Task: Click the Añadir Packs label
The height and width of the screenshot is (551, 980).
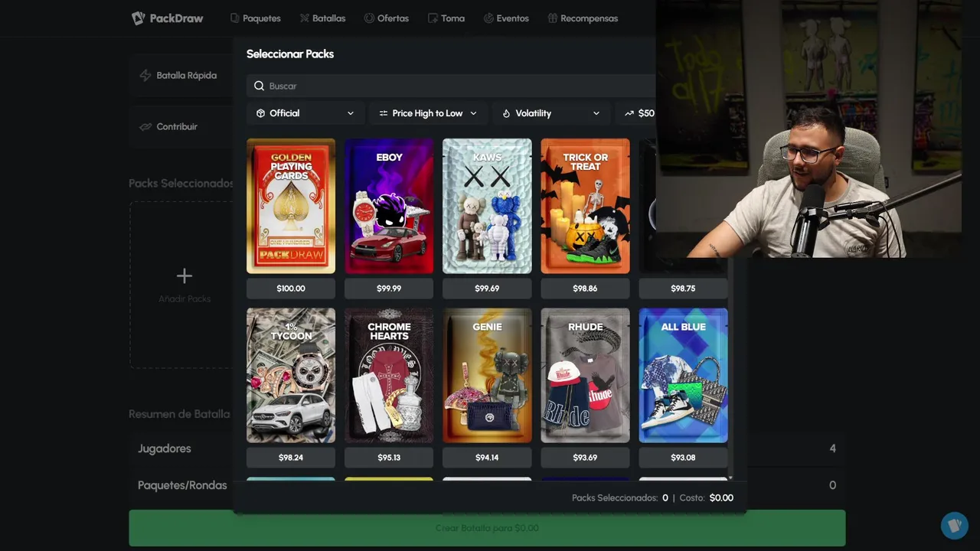Action: (x=185, y=298)
